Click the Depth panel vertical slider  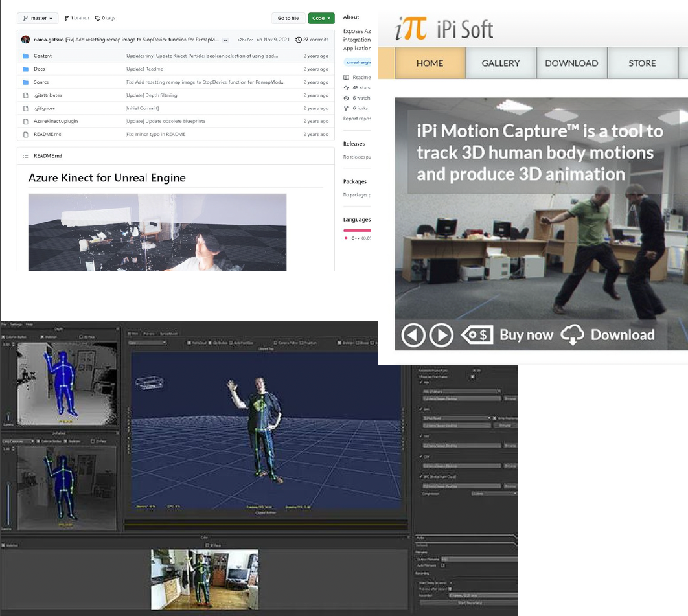tap(8, 418)
